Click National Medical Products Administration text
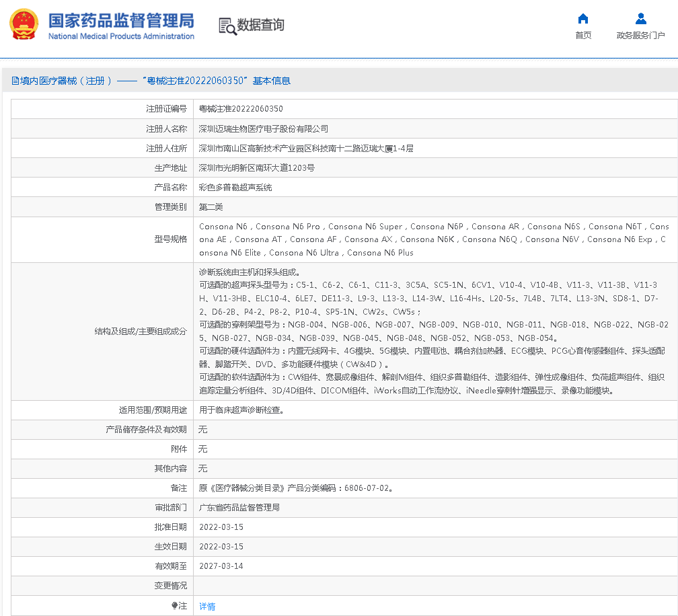Viewport: 678px width, 616px height. 121,36
